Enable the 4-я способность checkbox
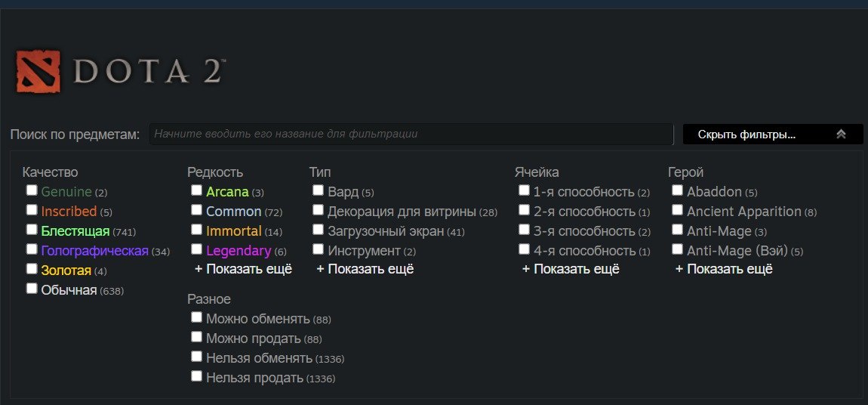Screen dimensions: 868x405 (x=524, y=249)
